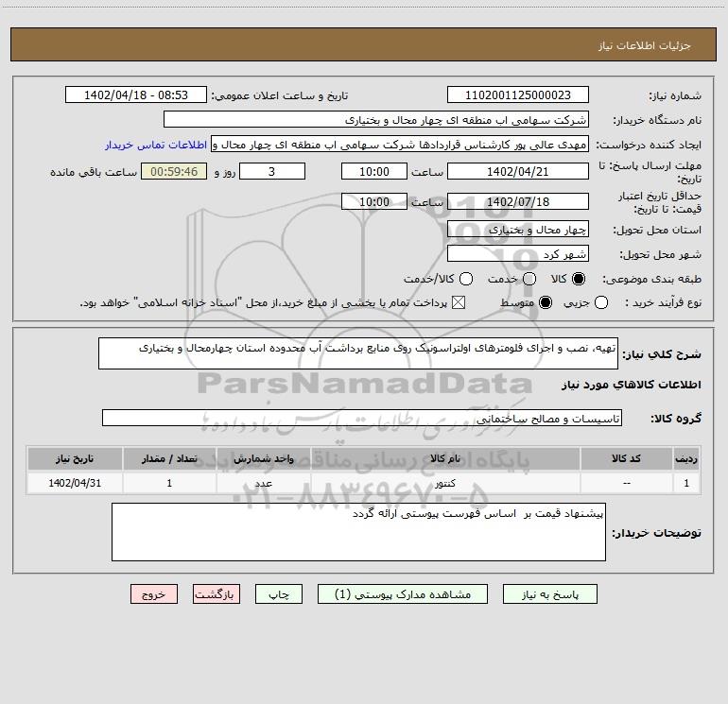Click the بازگشت back button
728x704 pixels.
tap(217, 594)
